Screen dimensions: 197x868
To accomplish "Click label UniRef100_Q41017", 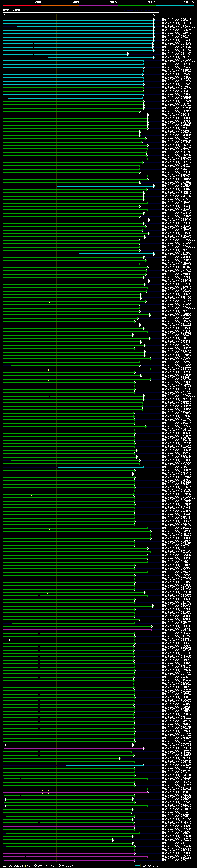I will pos(177,792).
